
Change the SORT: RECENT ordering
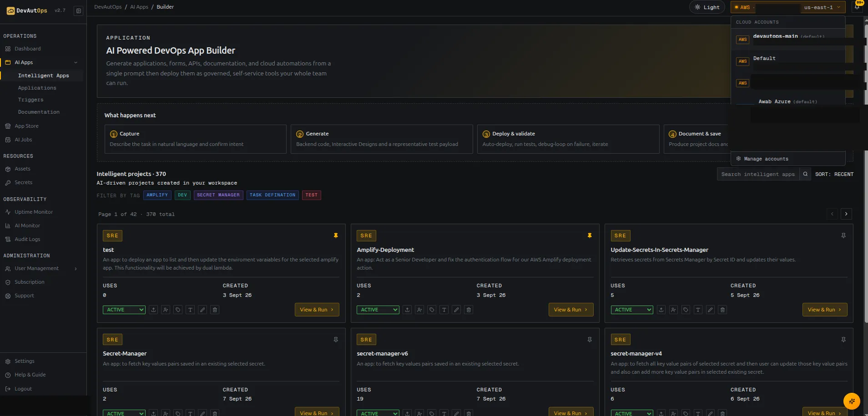pos(834,174)
